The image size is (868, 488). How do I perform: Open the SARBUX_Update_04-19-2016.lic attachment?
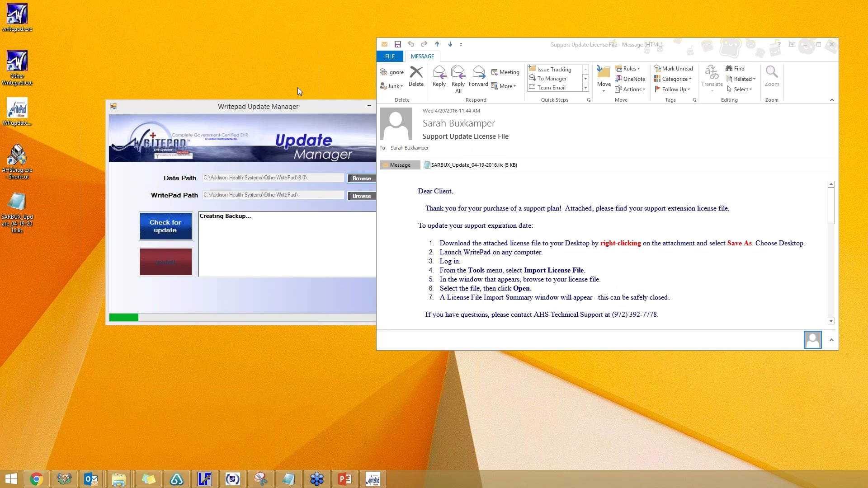470,165
